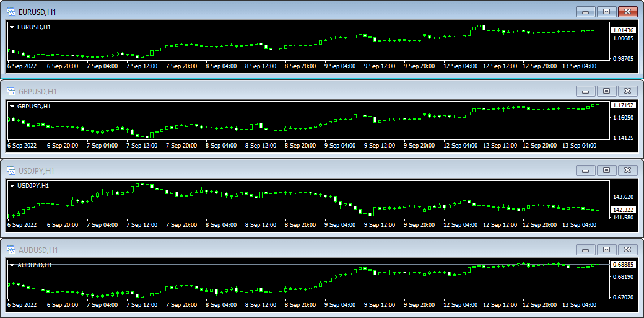Click EURUSD time axis label 12 Sep 04:00

point(460,66)
